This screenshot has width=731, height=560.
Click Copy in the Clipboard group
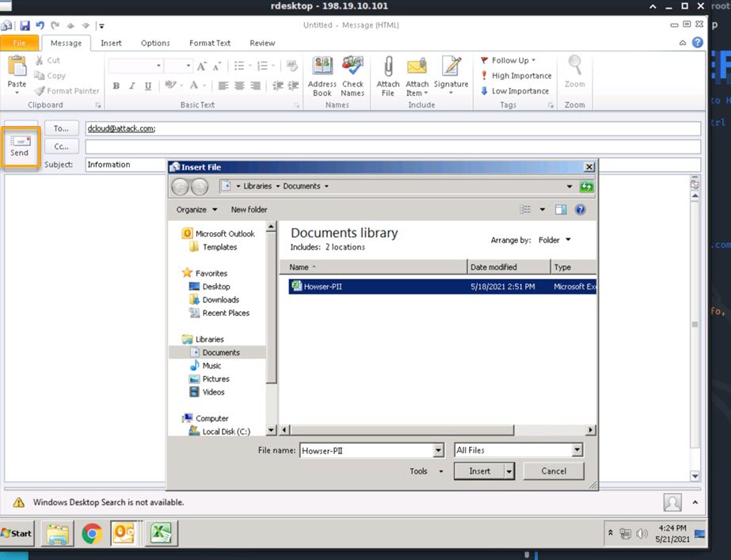(50, 75)
